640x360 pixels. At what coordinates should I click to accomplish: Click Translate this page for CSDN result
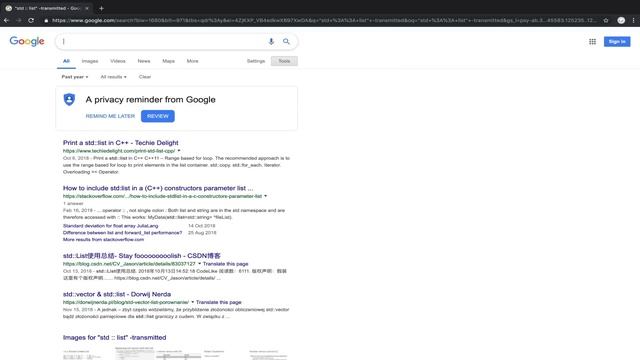[x=225, y=264]
